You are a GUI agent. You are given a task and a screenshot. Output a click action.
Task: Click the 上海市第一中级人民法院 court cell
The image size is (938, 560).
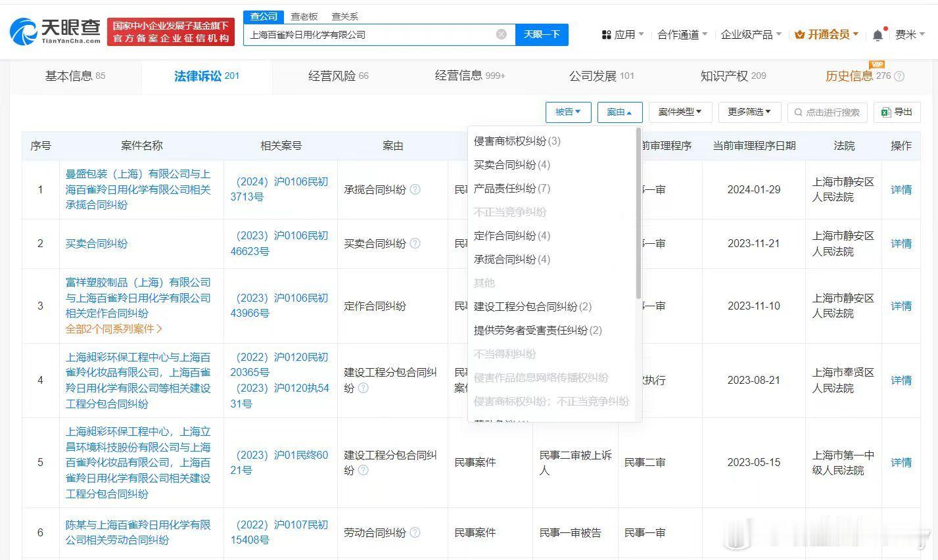pos(843,462)
